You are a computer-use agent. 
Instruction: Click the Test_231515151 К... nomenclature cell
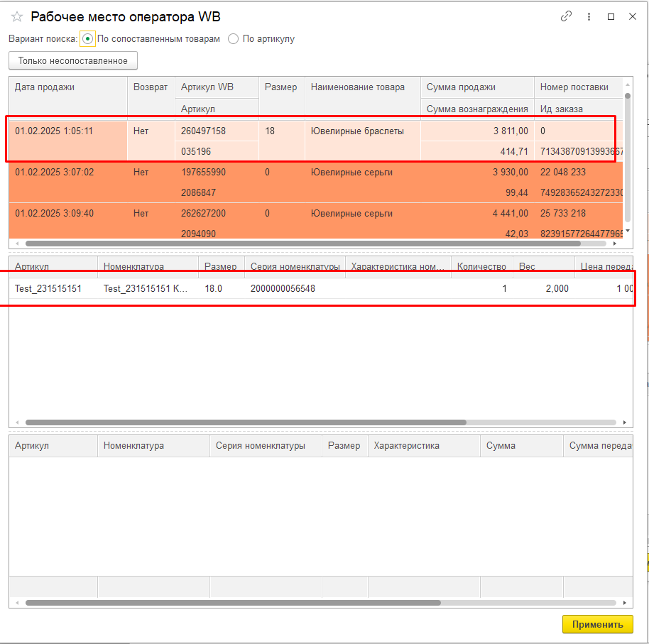(x=148, y=288)
